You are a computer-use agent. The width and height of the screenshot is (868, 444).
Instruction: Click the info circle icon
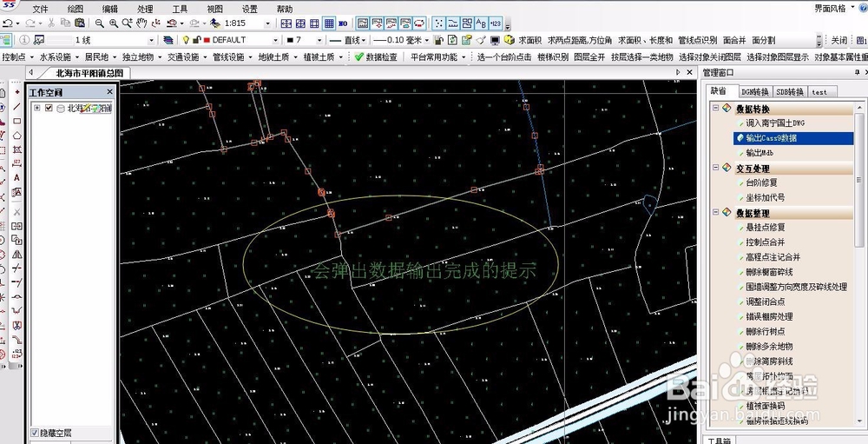point(24,40)
